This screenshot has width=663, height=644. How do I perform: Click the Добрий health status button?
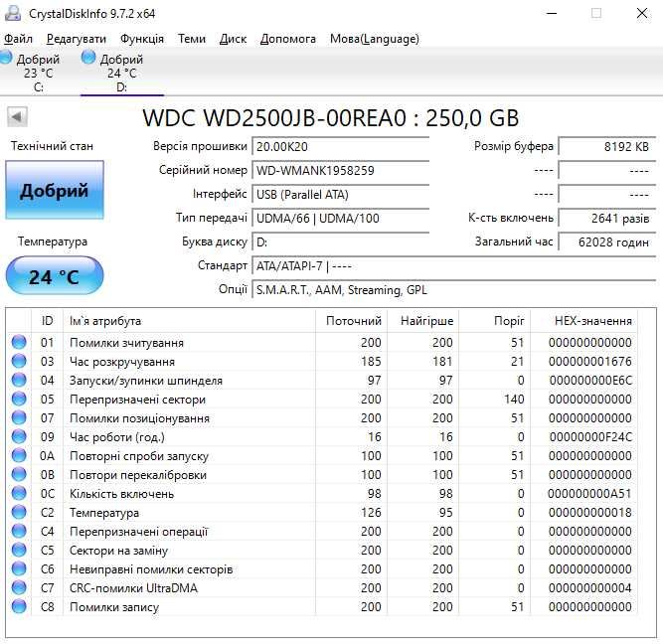[x=55, y=190]
